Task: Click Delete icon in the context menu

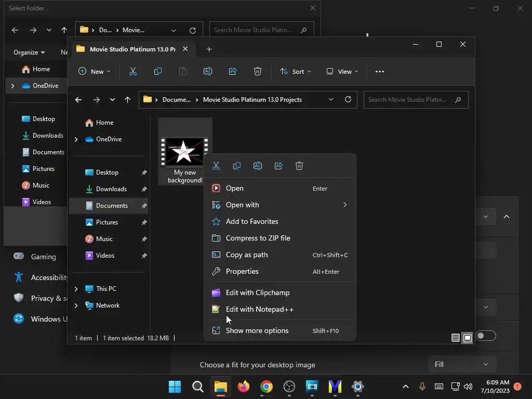Action: point(299,166)
